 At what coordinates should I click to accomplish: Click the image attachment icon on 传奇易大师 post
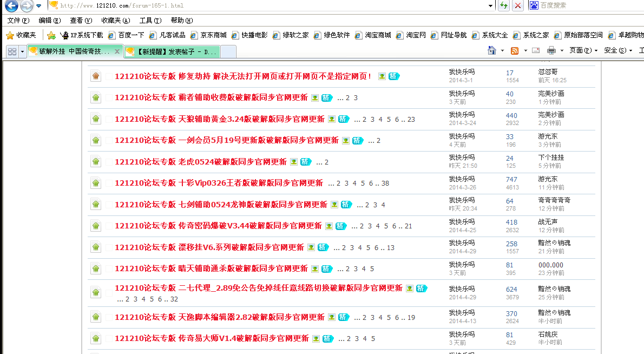(316, 339)
